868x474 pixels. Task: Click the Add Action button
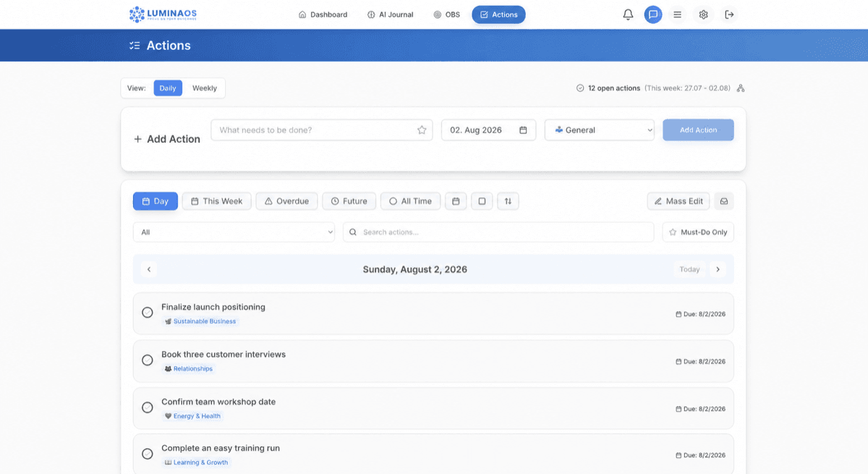(x=698, y=130)
